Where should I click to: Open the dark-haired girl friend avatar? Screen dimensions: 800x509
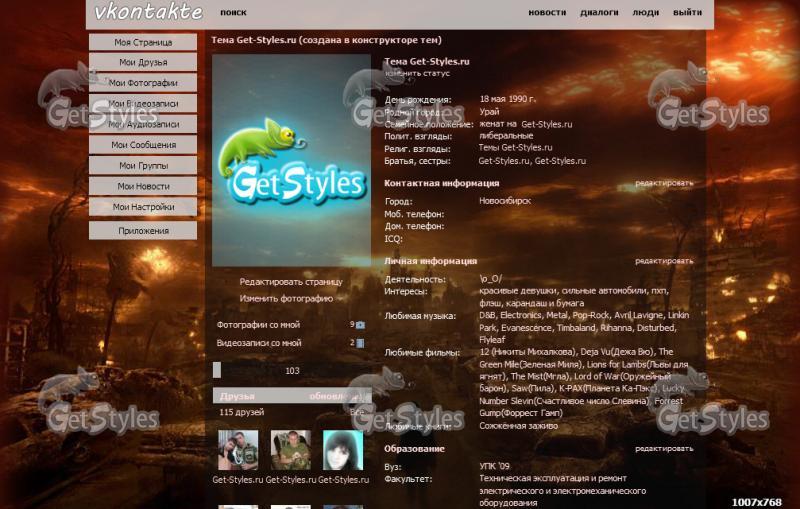[343, 450]
